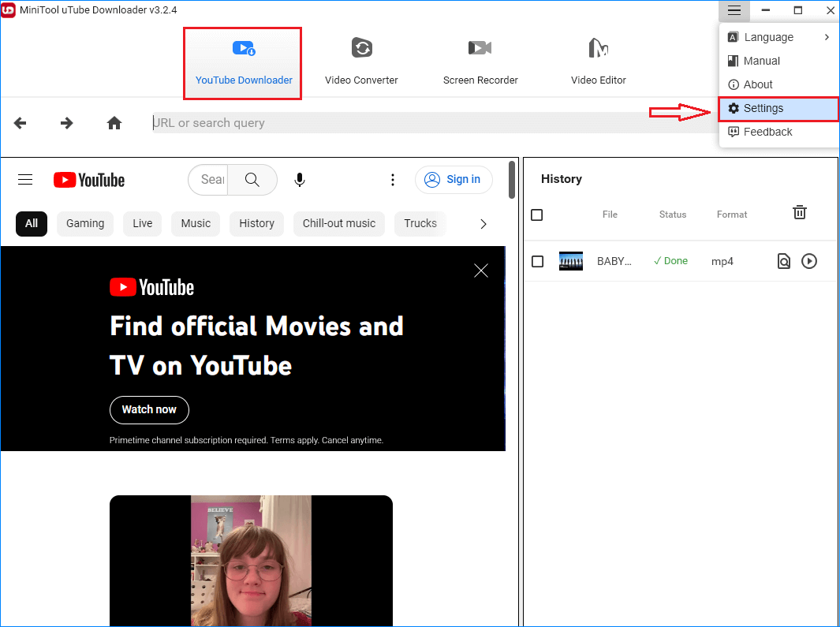The image size is (840, 627).
Task: Select the Chill-out music chip
Action: [x=339, y=223]
